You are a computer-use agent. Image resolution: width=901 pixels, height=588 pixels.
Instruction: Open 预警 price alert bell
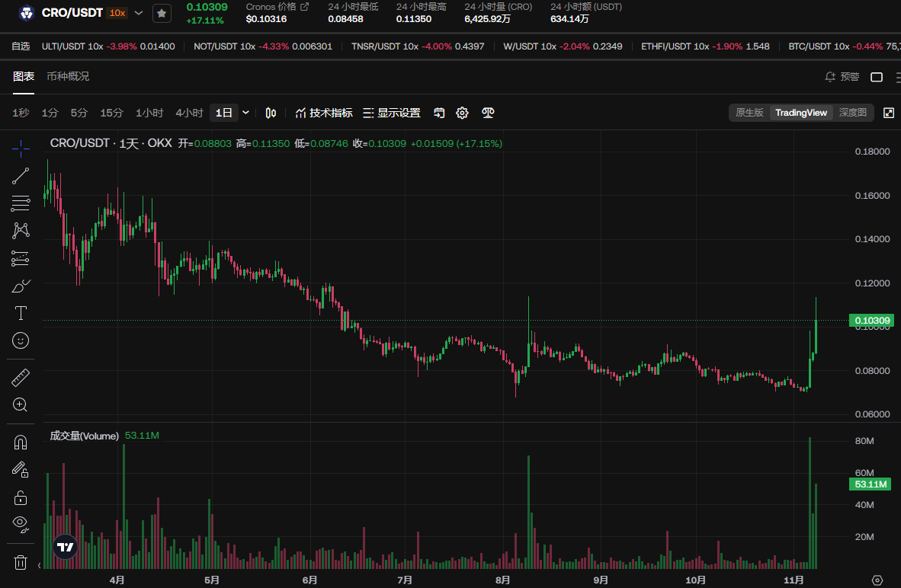pyautogui.click(x=842, y=77)
